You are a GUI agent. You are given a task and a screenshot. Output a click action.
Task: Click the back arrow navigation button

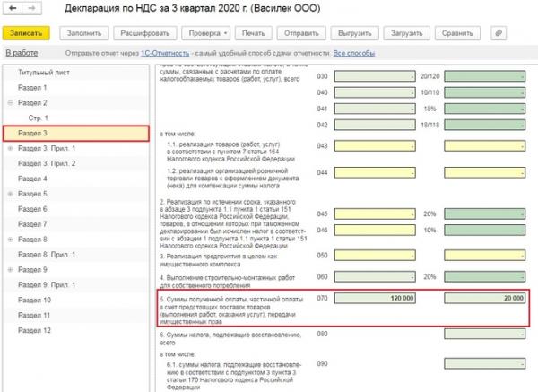[13, 8]
